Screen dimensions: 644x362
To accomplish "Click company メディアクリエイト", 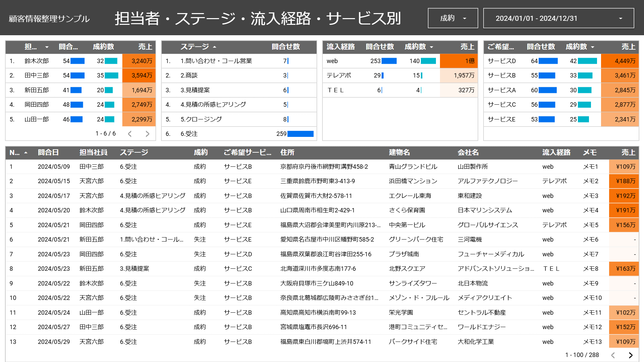I will [485, 298].
